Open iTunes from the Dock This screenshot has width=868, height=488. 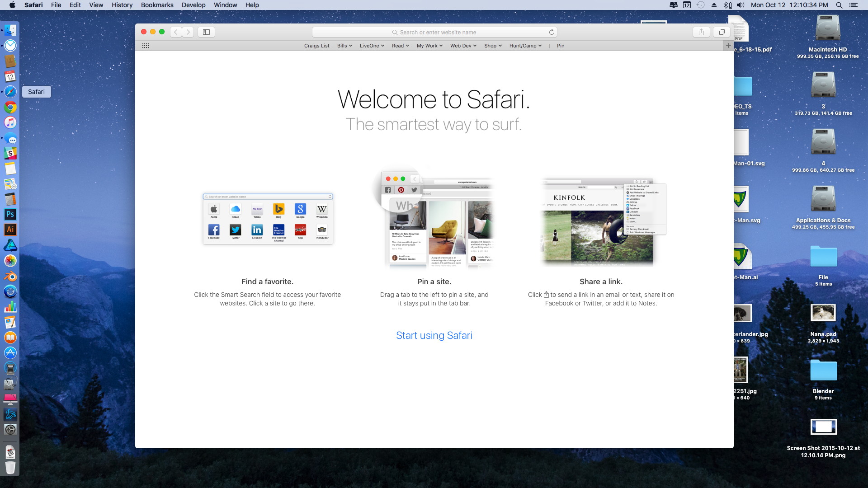pyautogui.click(x=10, y=122)
